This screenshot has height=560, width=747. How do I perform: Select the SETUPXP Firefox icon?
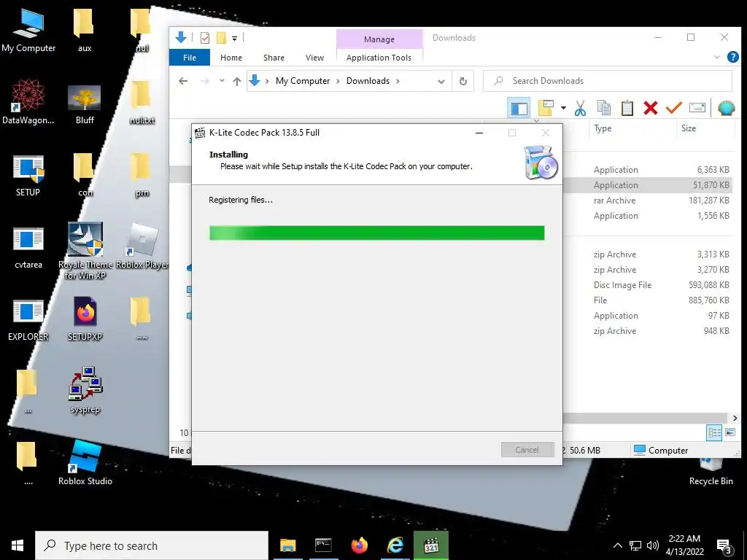[x=85, y=319]
